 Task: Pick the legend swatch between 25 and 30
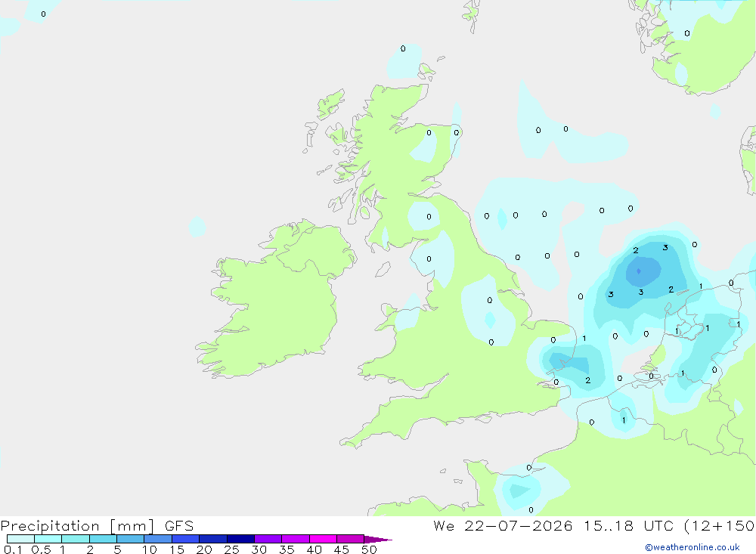pos(240,539)
